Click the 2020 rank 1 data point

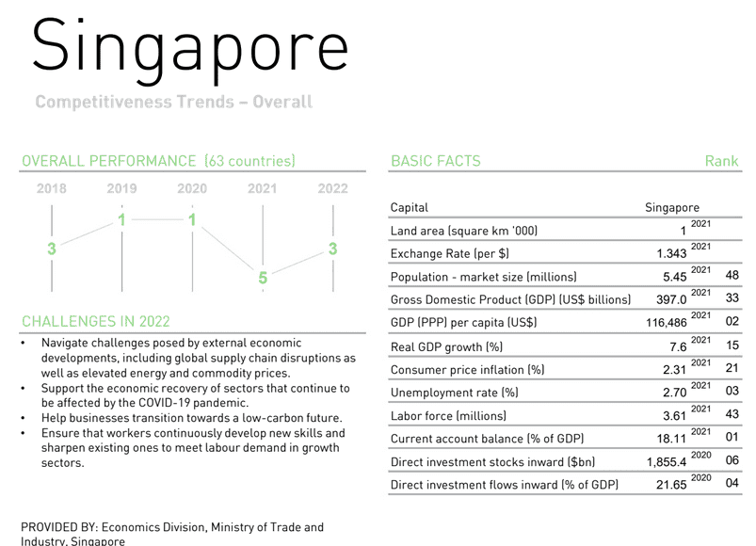click(x=192, y=219)
